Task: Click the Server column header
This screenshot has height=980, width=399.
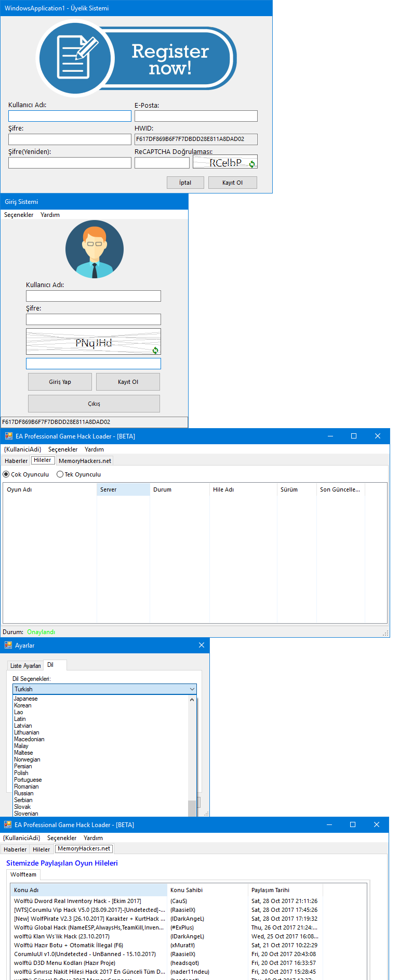Action: (x=123, y=489)
